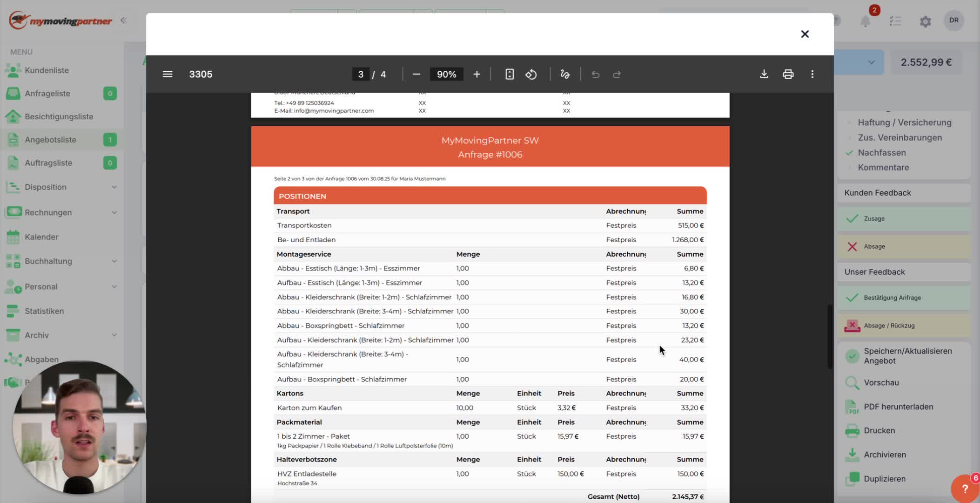Image resolution: width=980 pixels, height=503 pixels.
Task: Click the Archivieren icon
Action: pos(852,455)
